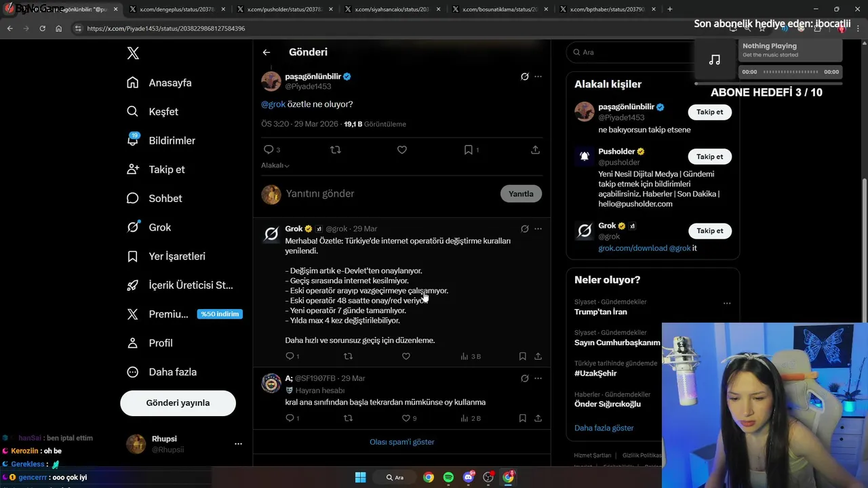Open Yer İşaretleri bookmarks
868x488 pixels.
point(165,256)
